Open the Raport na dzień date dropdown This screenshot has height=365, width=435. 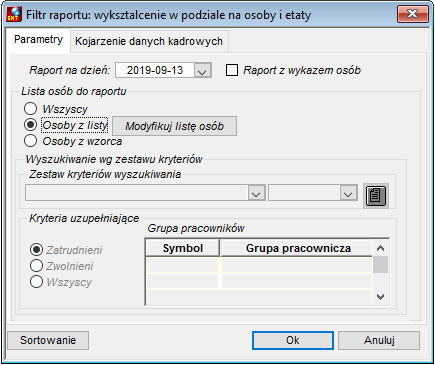[x=202, y=70]
